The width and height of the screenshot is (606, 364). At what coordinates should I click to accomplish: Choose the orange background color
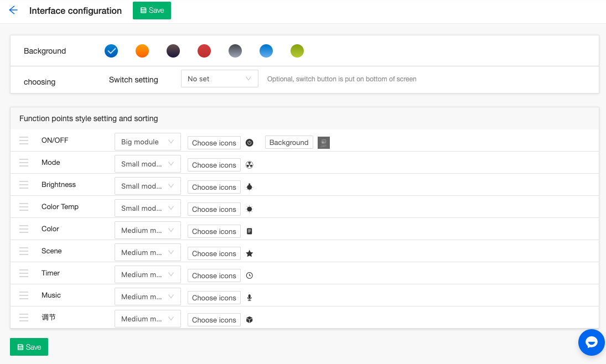pos(142,51)
